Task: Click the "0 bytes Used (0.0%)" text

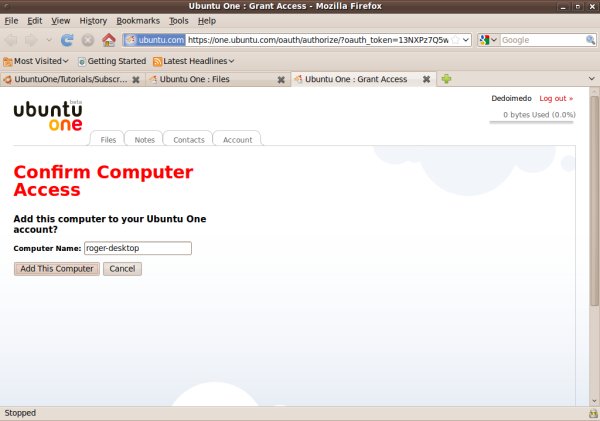Action: tap(539, 114)
